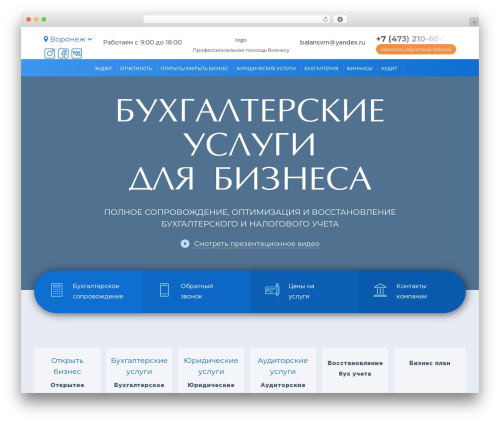Click the play icon for presentation video
The width and height of the screenshot is (500, 423).
[185, 244]
